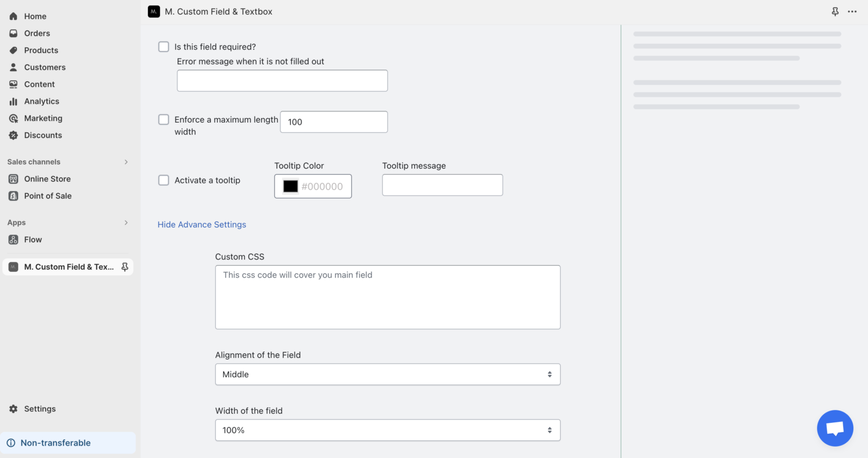Toggle 'Activate a tooltip' checkbox
Viewport: 868px width, 458px height.
(164, 180)
